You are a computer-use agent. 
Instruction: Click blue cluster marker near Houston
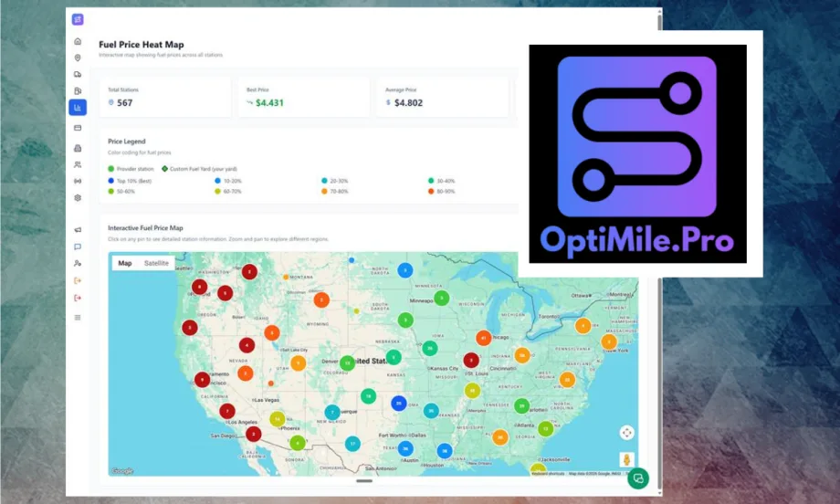tap(444, 451)
